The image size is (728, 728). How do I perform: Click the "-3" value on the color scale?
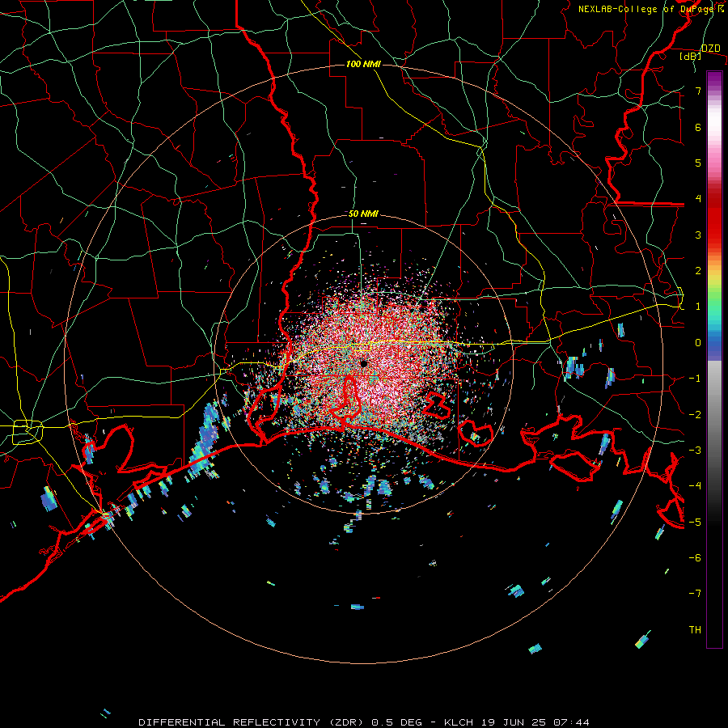(x=695, y=451)
